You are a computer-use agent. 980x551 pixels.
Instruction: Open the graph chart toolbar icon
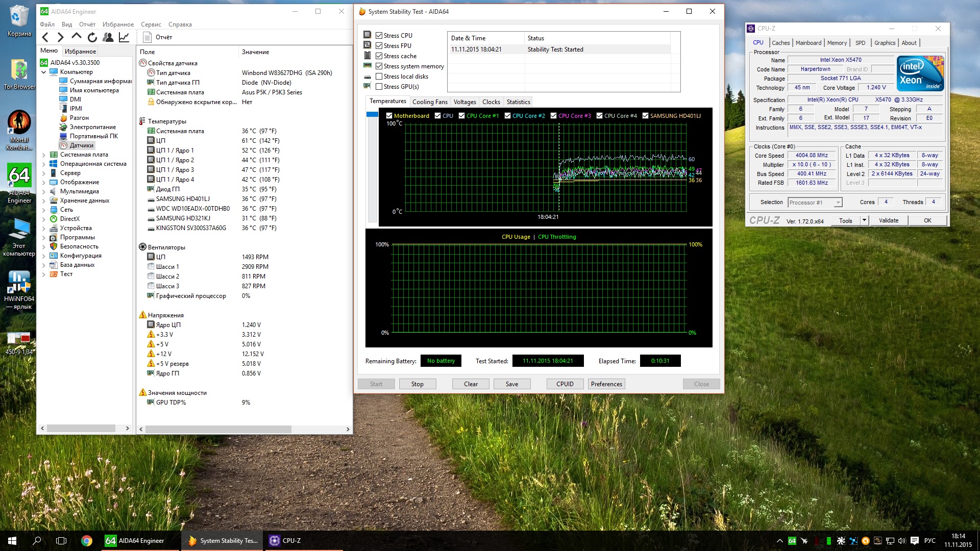[x=124, y=37]
